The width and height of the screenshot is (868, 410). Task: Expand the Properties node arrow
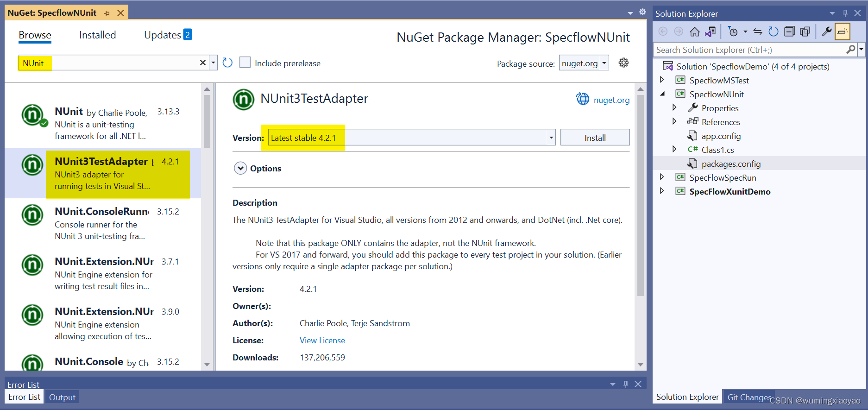coord(674,107)
